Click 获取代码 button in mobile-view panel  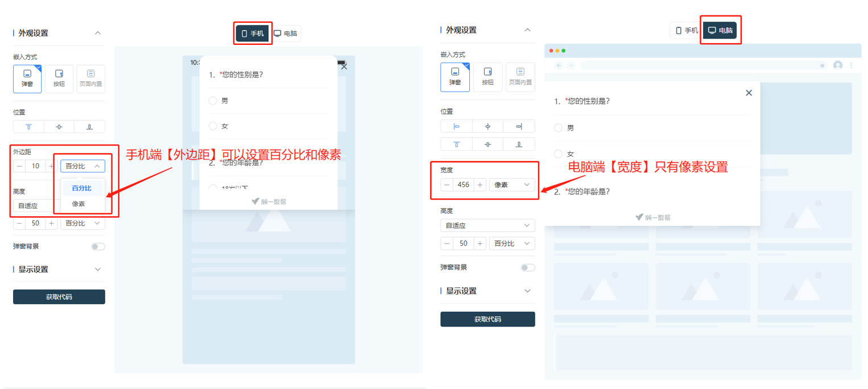tap(59, 297)
